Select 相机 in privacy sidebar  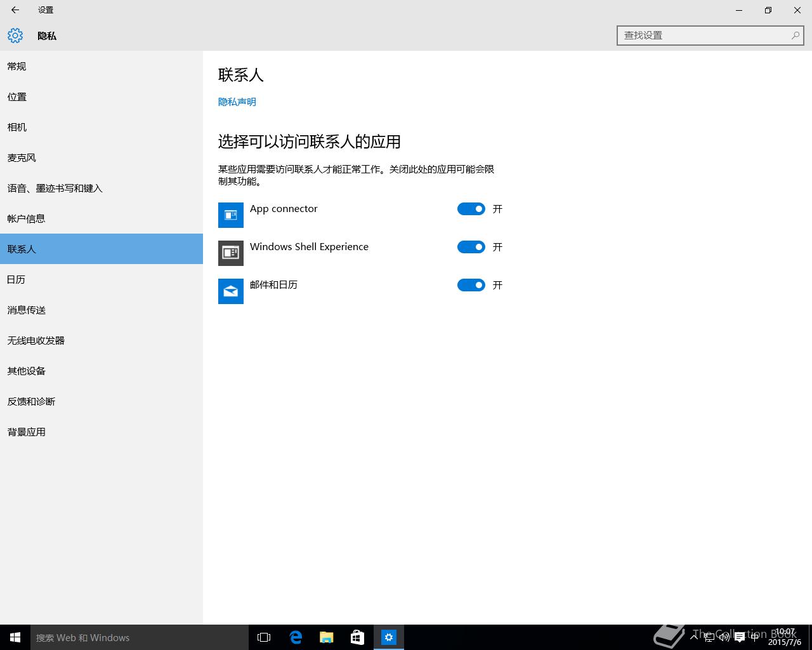pos(101,127)
